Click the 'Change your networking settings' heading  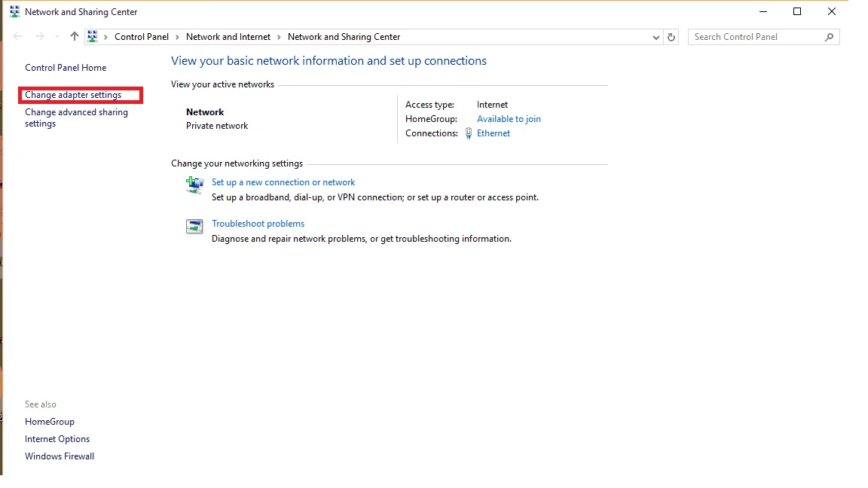click(237, 163)
